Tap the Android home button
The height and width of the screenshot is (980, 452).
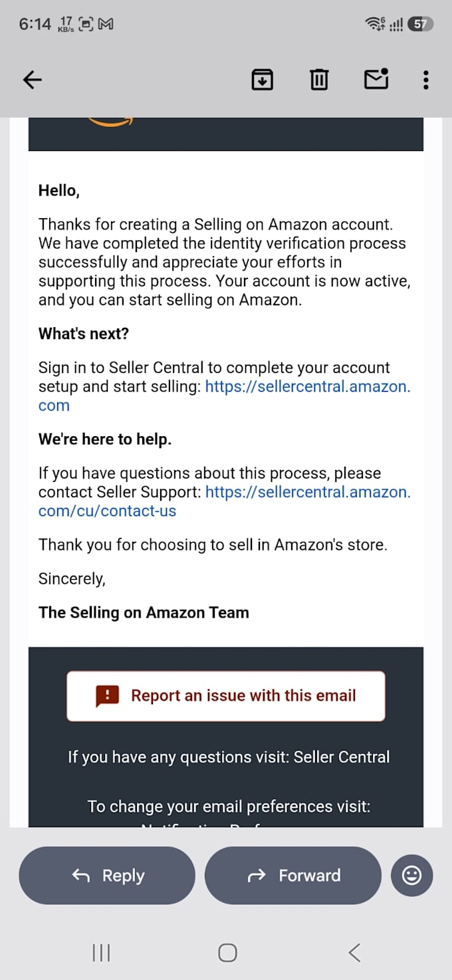click(227, 953)
